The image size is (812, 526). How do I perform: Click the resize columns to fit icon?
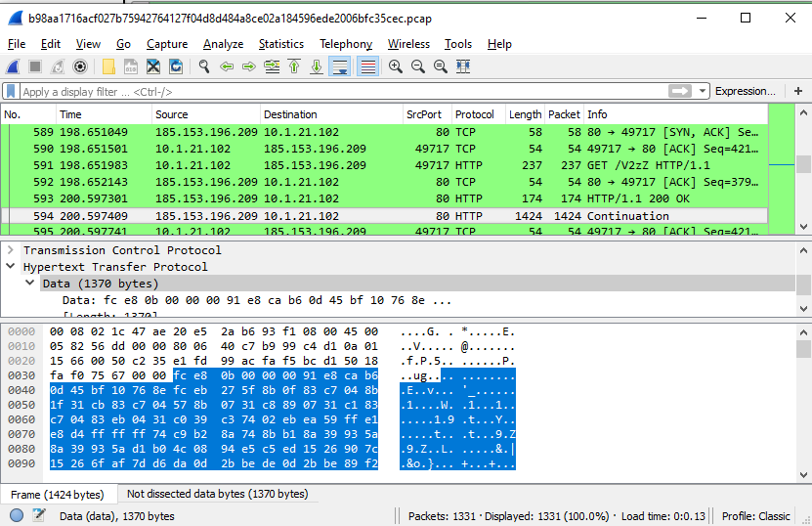[x=463, y=66]
